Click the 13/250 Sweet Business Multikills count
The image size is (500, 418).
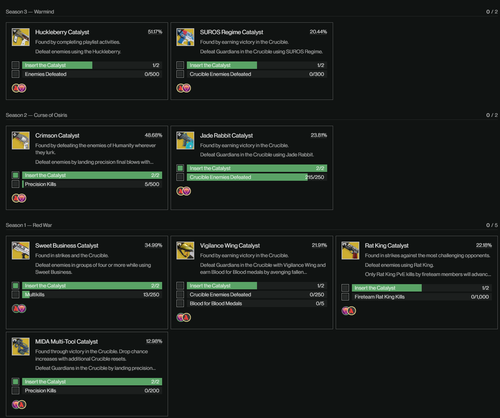click(151, 294)
